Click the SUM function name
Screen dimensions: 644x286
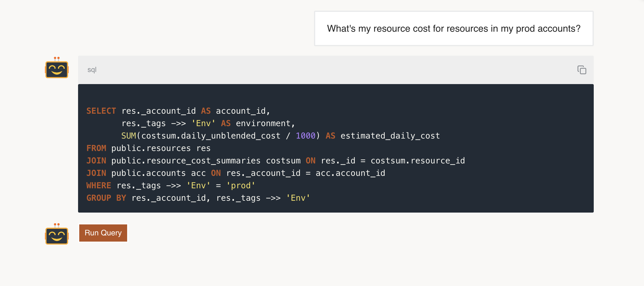point(129,136)
